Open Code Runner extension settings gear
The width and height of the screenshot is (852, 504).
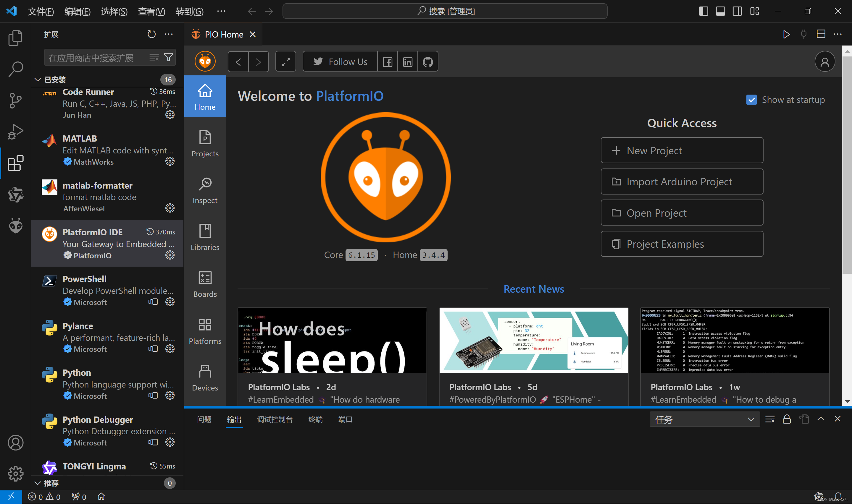(x=170, y=114)
